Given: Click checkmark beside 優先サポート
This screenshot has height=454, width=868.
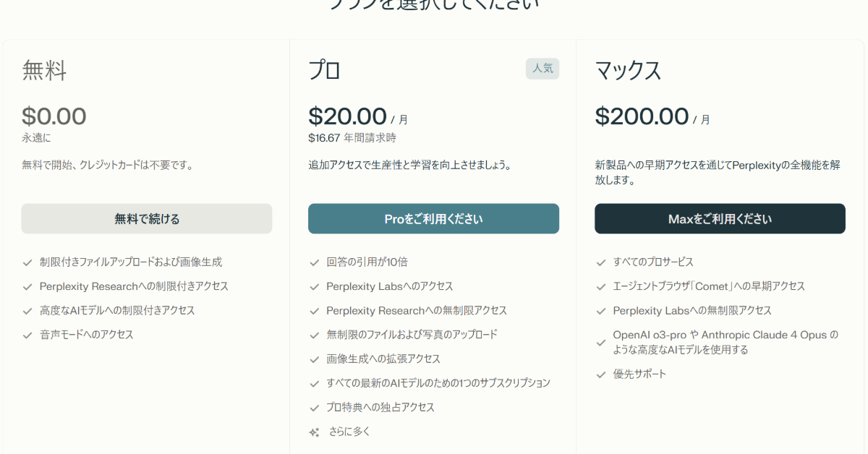Looking at the screenshot, I should (x=600, y=374).
